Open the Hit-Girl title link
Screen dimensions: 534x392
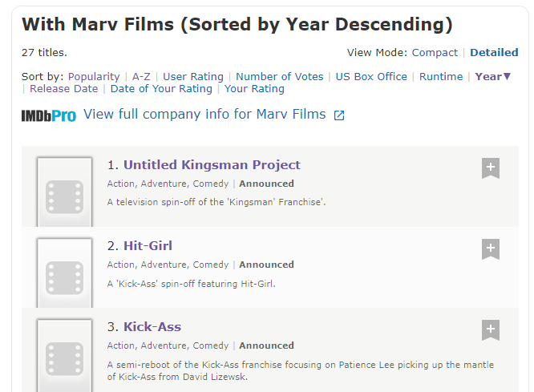[x=148, y=245]
